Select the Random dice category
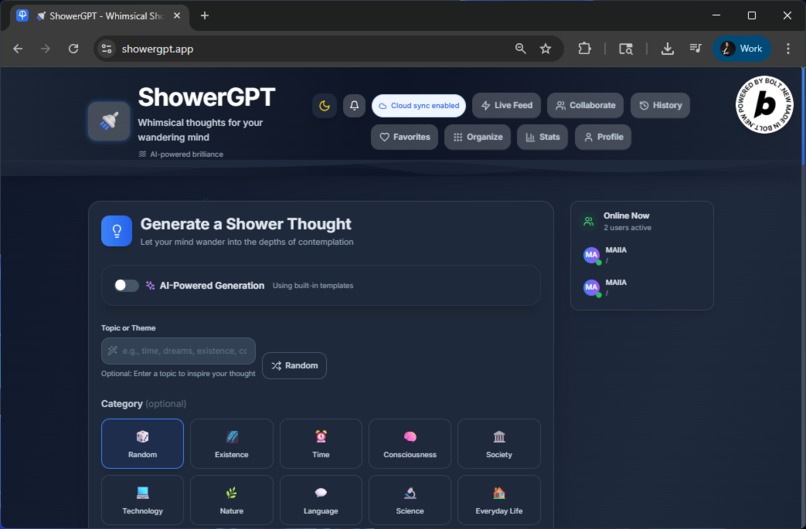This screenshot has width=806, height=529. 142,444
